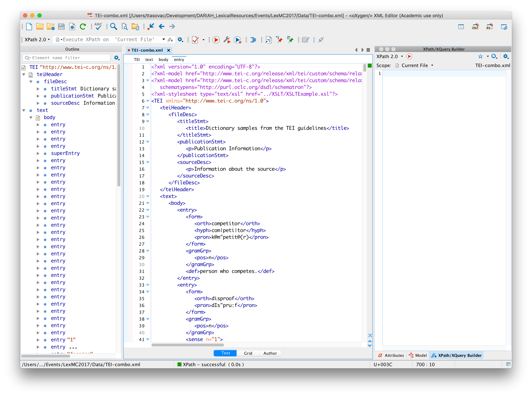Click the editor horizontal scrollbar
The height and width of the screenshot is (397, 532).
(188, 345)
